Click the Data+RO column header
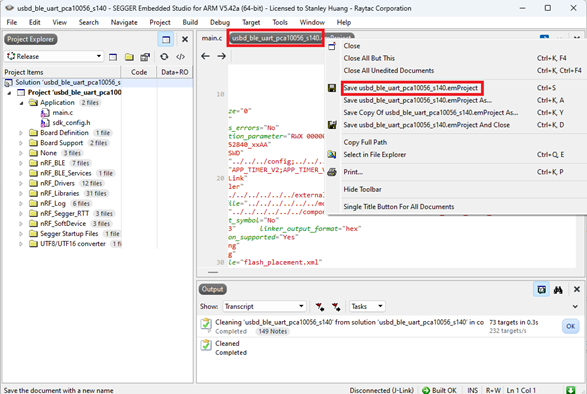Viewport: 587px width, 394px height. point(174,72)
